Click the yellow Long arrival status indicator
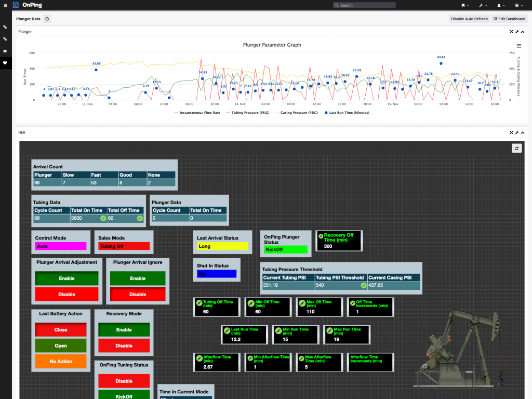 click(x=222, y=246)
